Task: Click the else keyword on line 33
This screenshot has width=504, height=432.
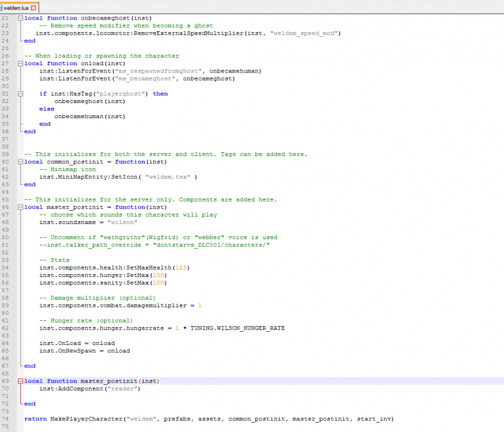Action: 47,109
